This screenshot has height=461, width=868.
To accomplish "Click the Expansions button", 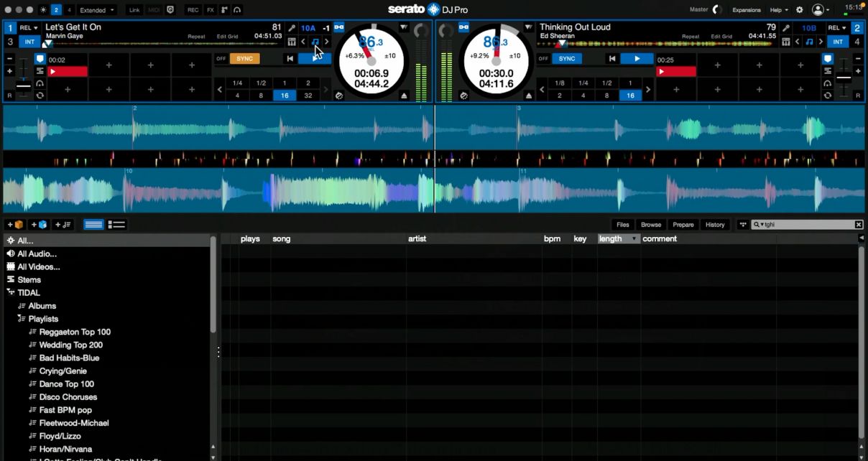I will click(x=747, y=10).
